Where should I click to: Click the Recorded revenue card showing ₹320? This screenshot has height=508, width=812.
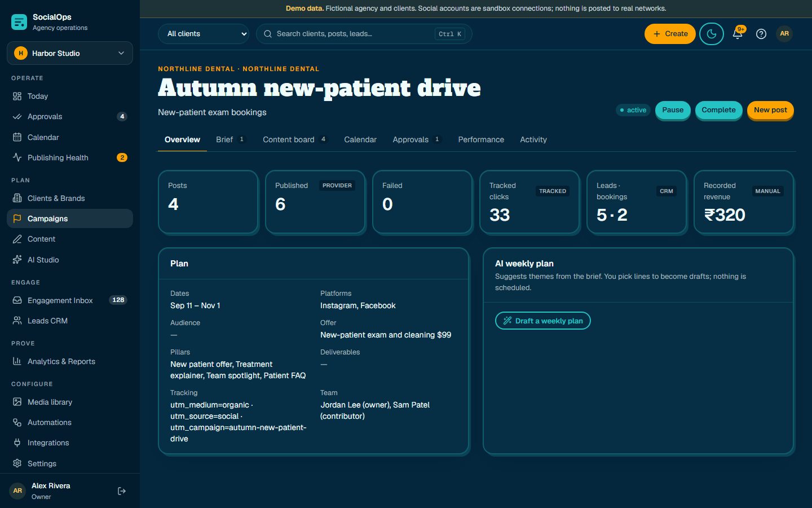[744, 202]
